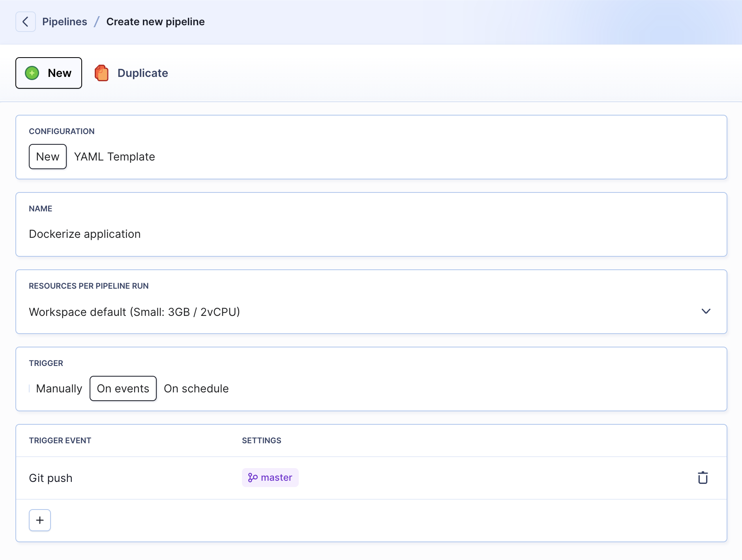The image size is (742, 560).
Task: Delete the Git push trigger with trash icon
Action: (703, 478)
